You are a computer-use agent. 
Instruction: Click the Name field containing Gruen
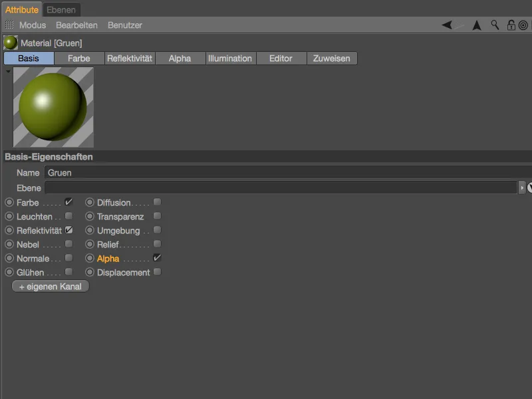[x=288, y=173]
